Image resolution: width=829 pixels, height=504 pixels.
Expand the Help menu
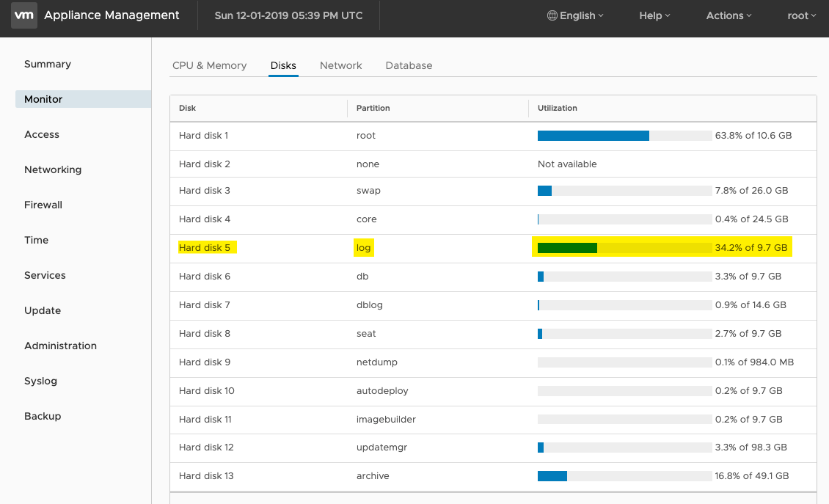(x=654, y=16)
